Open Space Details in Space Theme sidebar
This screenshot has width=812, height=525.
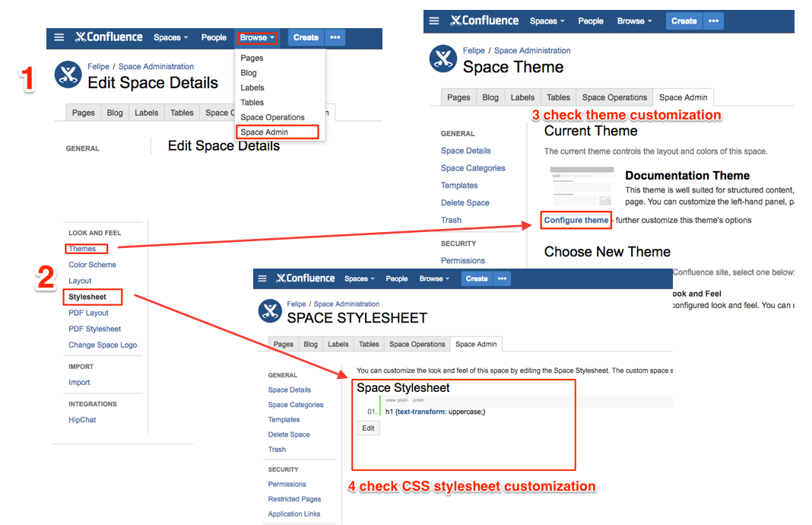tap(466, 151)
